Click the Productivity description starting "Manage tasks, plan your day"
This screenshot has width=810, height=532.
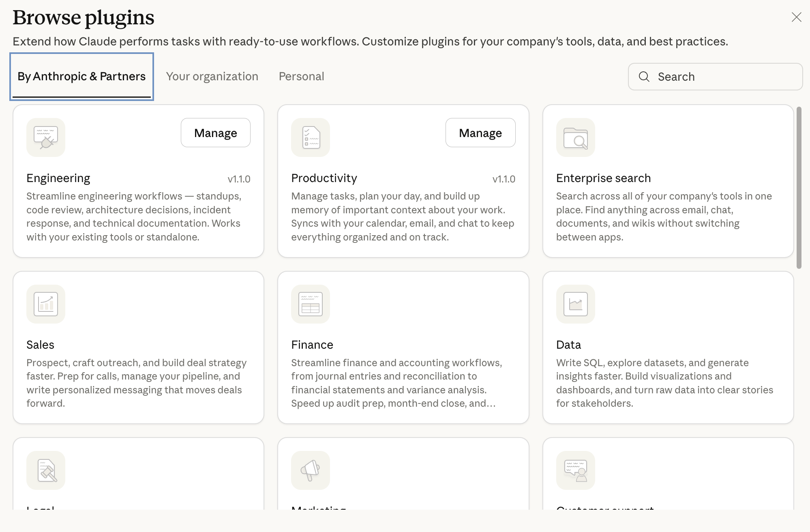tap(403, 217)
